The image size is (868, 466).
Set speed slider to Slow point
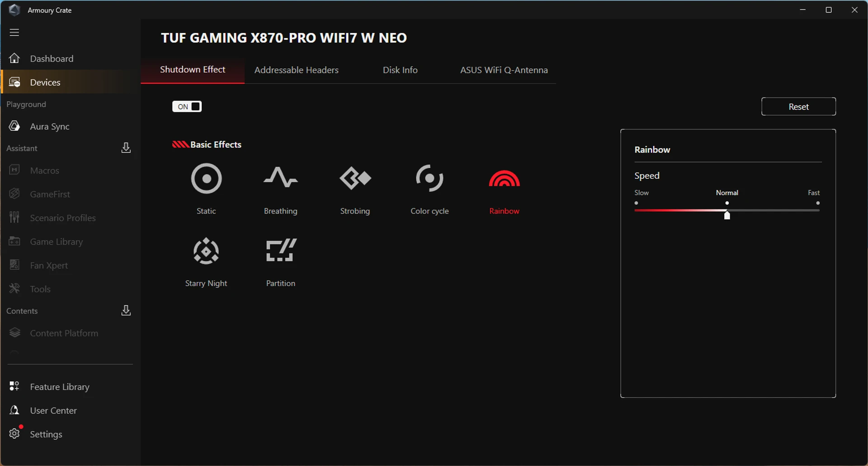click(x=637, y=203)
